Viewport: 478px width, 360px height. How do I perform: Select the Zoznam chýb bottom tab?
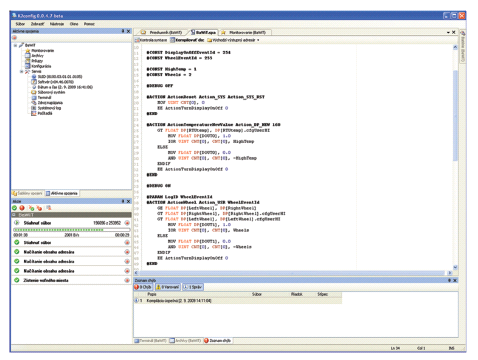coord(217,341)
